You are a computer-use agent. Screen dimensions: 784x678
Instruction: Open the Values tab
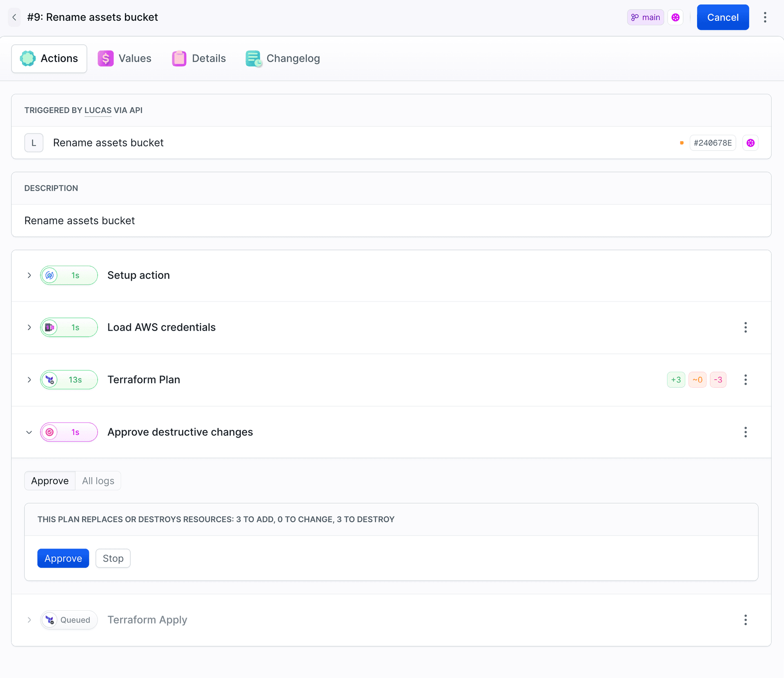pyautogui.click(x=125, y=58)
